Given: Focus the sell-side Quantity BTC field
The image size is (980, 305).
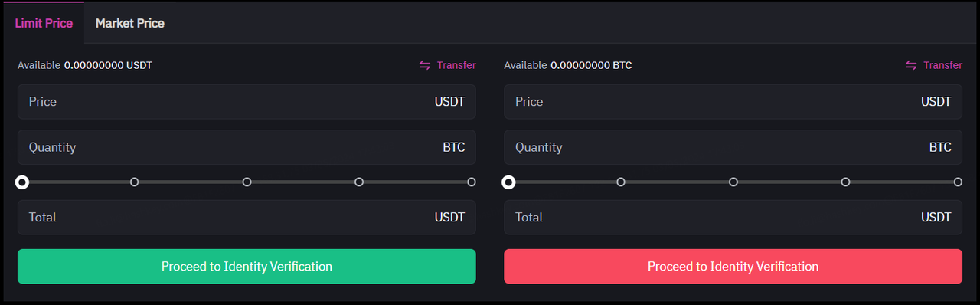Looking at the screenshot, I should [733, 147].
